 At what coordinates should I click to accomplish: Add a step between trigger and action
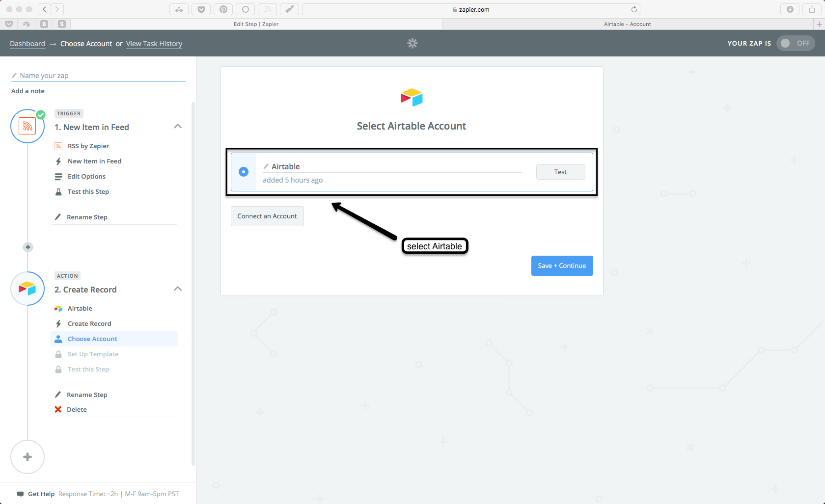point(28,247)
